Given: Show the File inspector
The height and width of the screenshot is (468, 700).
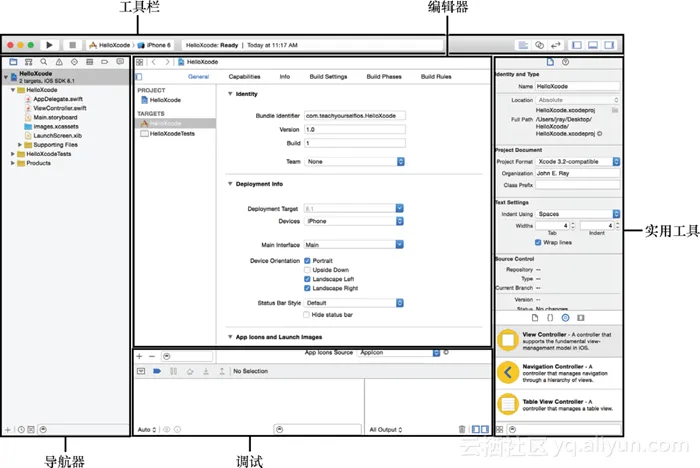Looking at the screenshot, I should [550, 62].
